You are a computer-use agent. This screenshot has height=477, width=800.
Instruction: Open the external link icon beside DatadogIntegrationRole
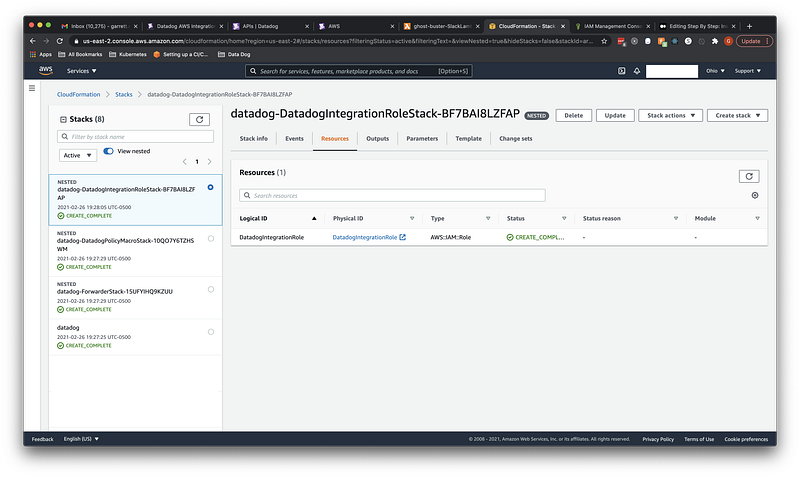tap(403, 237)
